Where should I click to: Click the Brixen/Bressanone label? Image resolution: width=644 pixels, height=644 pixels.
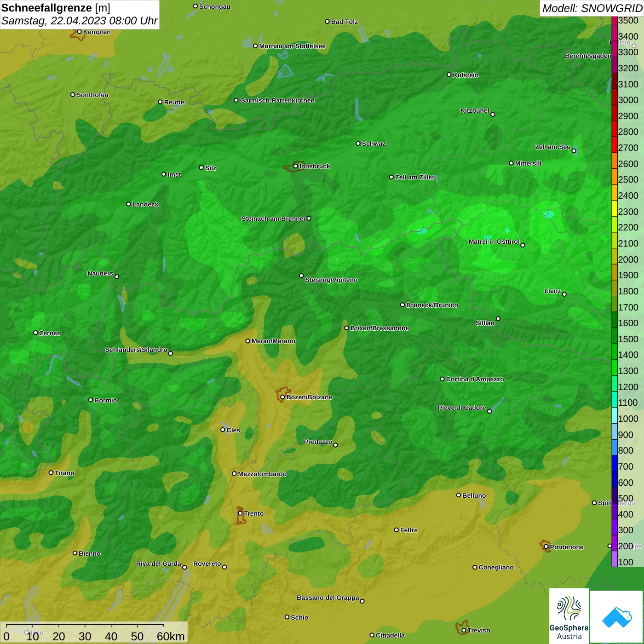379,328
